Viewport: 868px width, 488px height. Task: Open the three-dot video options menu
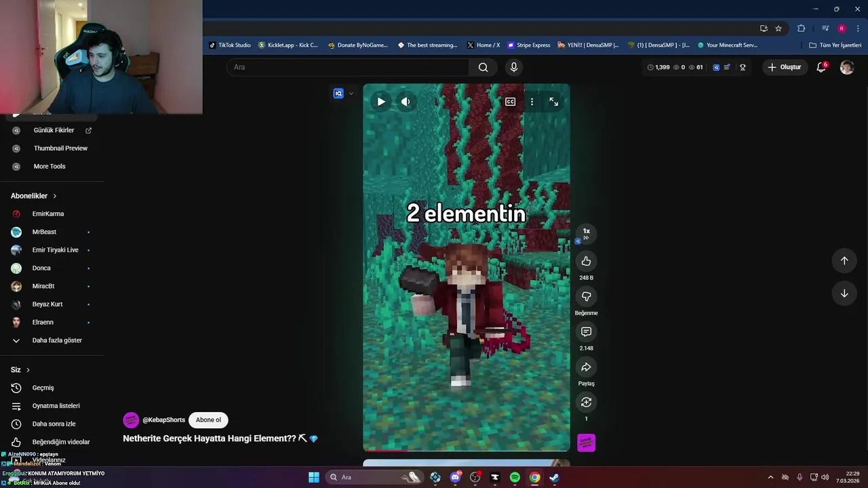click(532, 102)
